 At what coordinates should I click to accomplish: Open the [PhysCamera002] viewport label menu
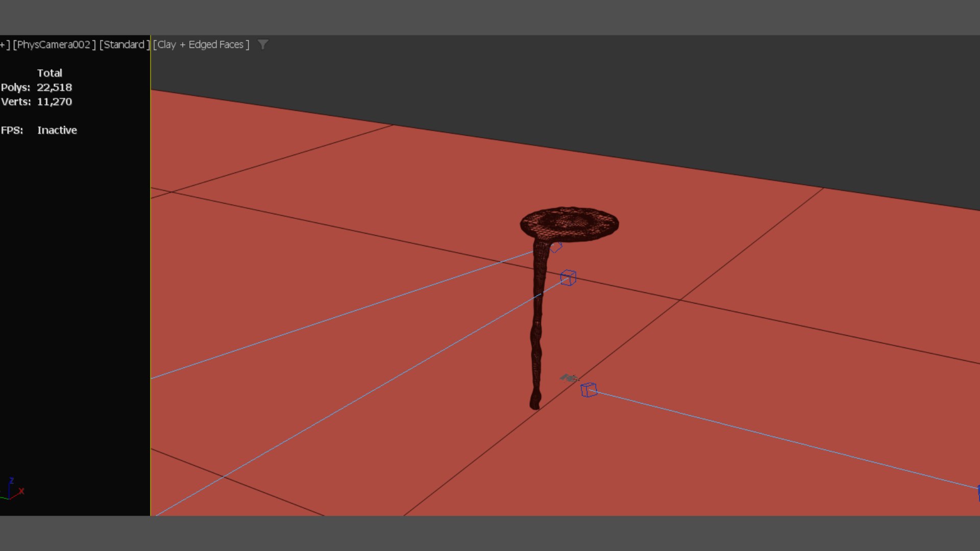tap(55, 45)
